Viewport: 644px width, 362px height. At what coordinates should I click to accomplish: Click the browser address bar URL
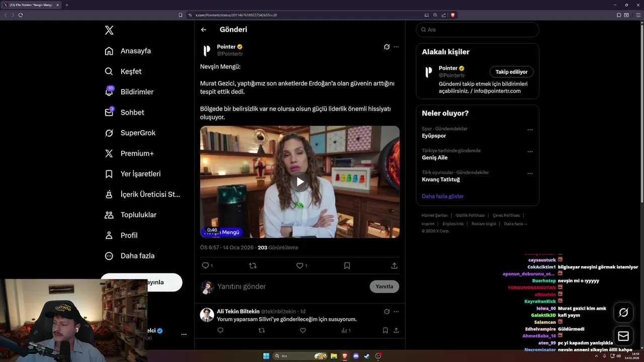pyautogui.click(x=236, y=15)
